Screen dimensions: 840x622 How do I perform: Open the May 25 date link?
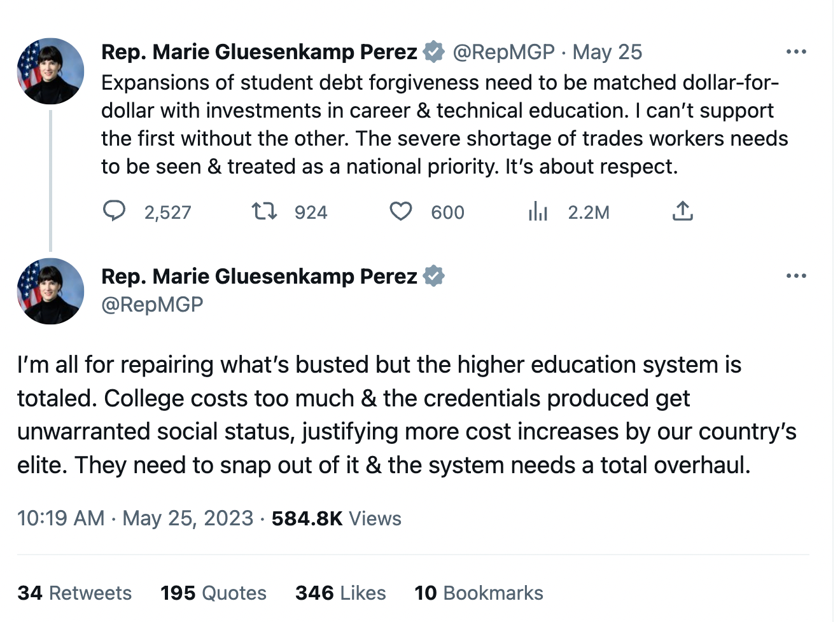[x=607, y=52]
